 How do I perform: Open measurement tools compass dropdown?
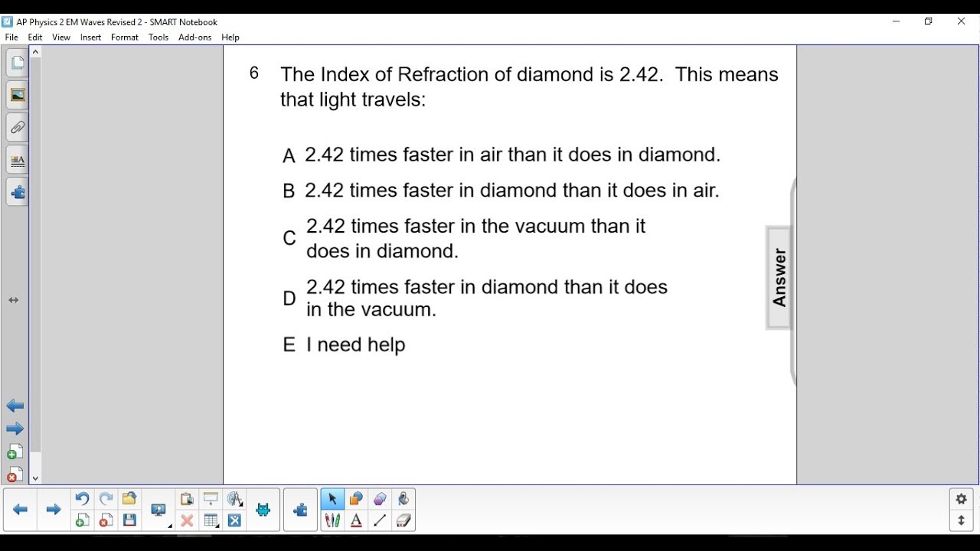click(235, 499)
